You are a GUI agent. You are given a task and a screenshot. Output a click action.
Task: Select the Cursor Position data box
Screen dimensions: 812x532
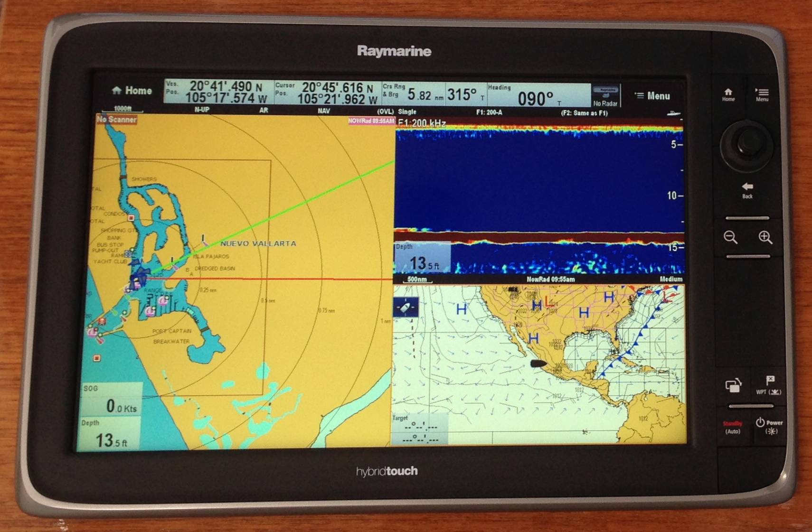pos(328,92)
